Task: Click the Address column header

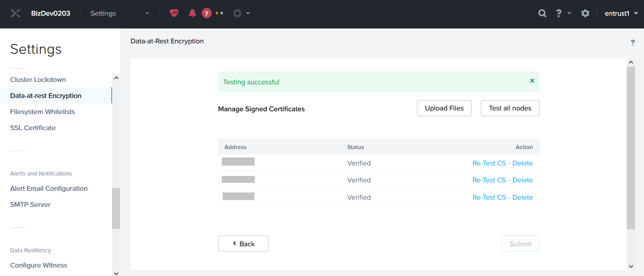Action: (x=235, y=147)
